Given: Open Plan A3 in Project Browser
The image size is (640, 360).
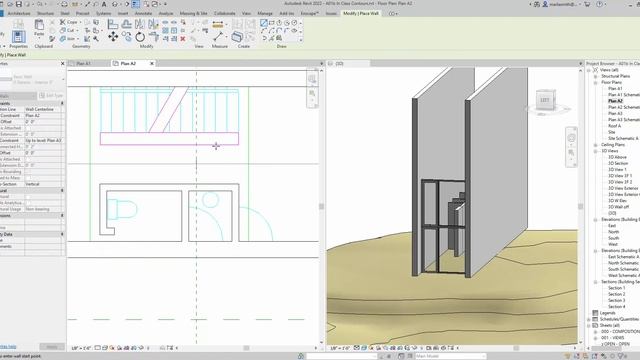Looking at the screenshot, I should 615,113.
